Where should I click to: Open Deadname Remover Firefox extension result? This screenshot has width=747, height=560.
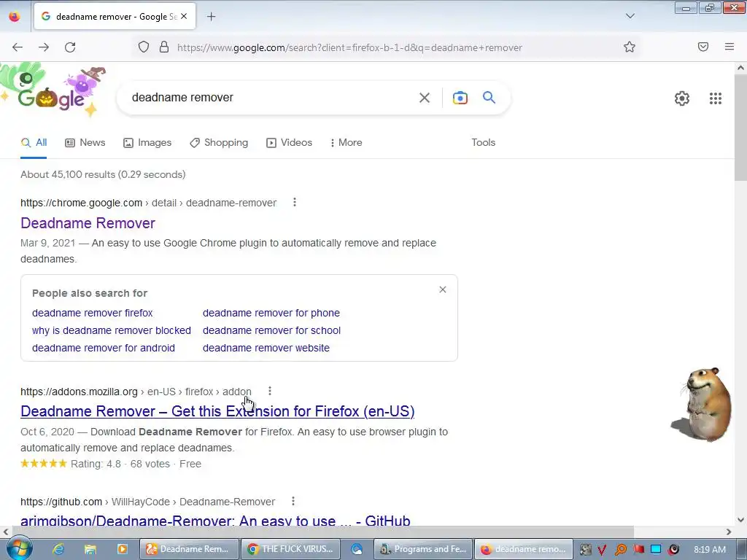(217, 411)
